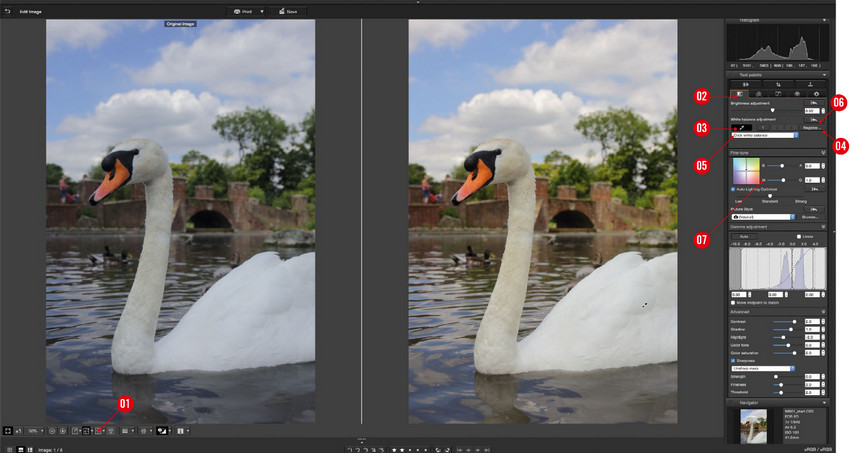
Task: Click the white balance Register button
Action: click(x=812, y=128)
